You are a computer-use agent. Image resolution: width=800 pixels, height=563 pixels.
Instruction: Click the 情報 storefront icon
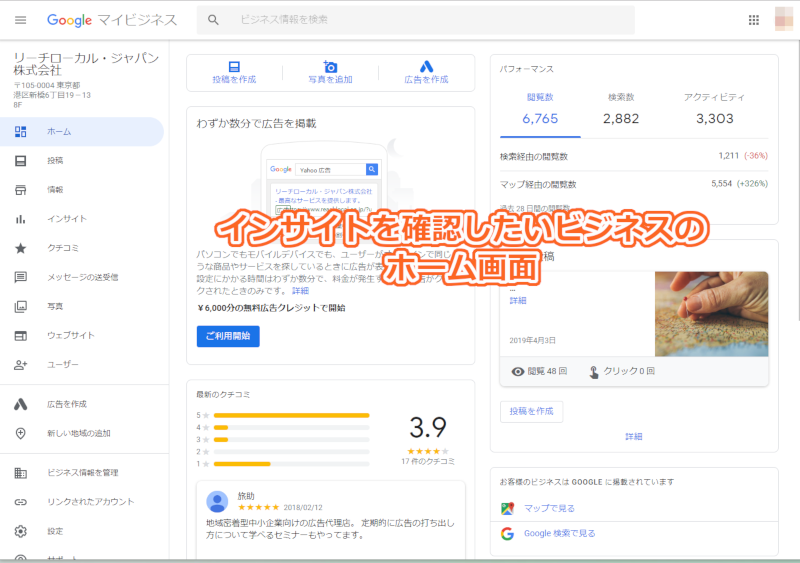tap(20, 190)
